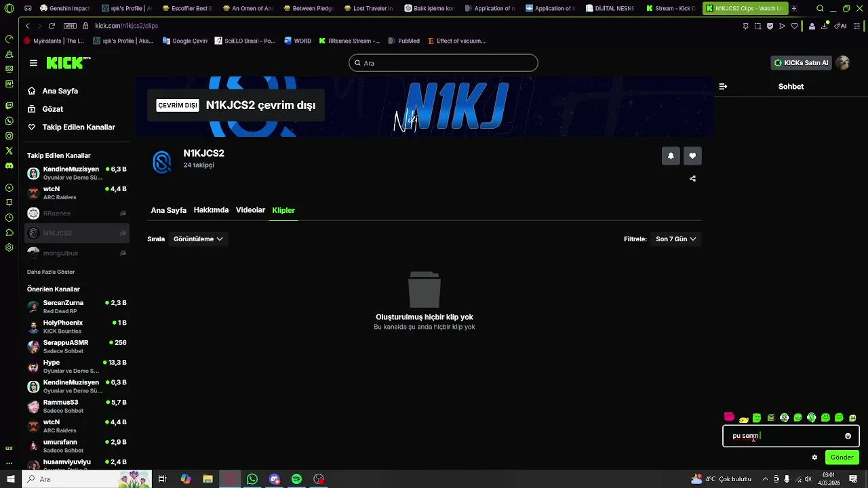Reload the page with the refresh icon

pyautogui.click(x=52, y=26)
